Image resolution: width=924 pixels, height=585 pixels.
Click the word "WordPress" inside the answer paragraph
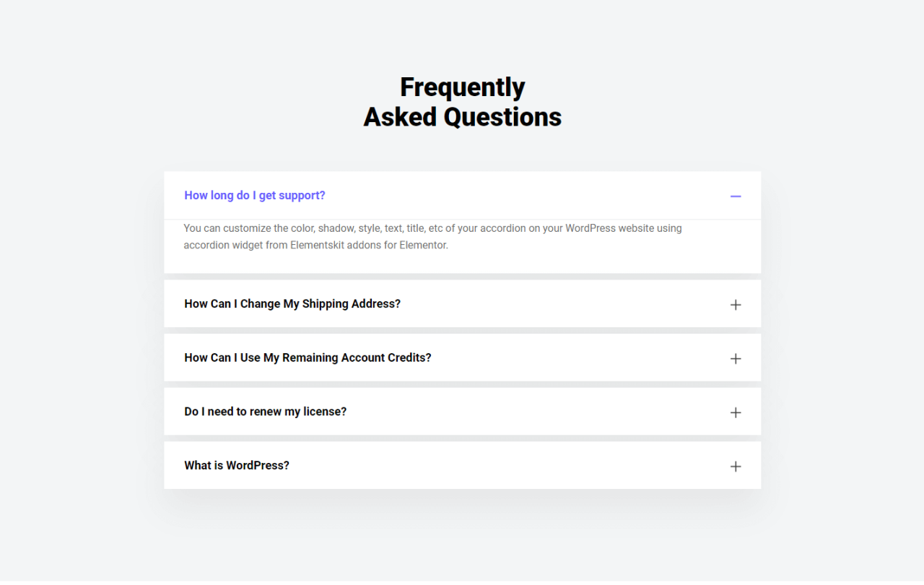591,228
